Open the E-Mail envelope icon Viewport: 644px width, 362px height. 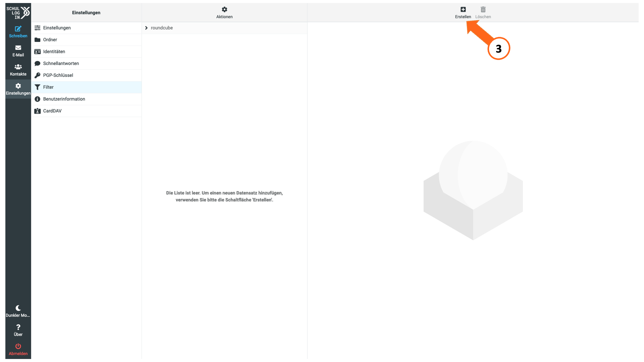point(18,48)
